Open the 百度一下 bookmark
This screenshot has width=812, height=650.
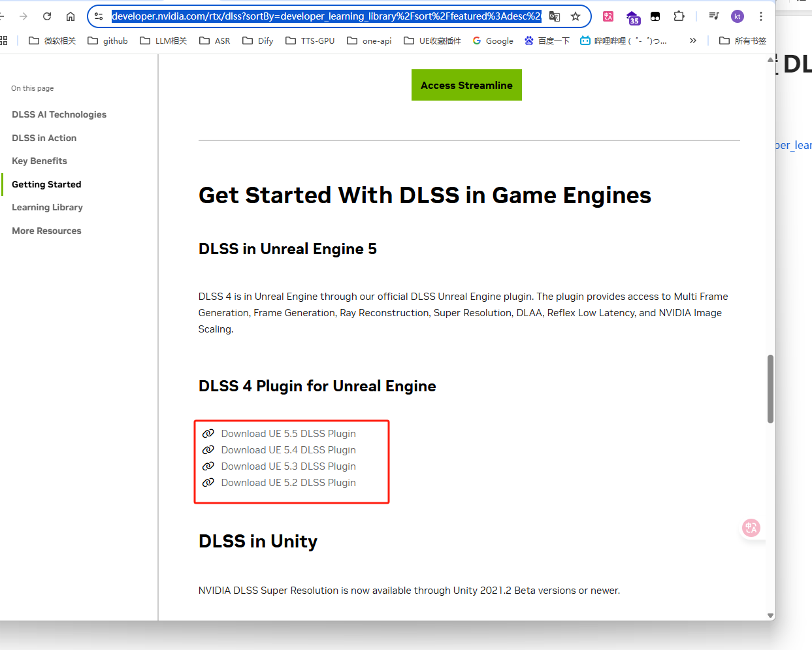click(547, 41)
